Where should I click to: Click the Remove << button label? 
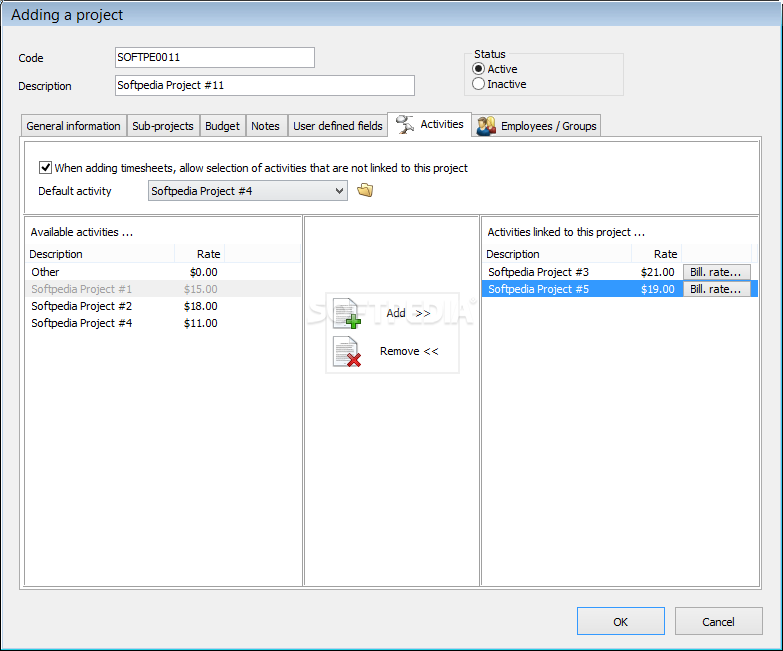coord(409,351)
